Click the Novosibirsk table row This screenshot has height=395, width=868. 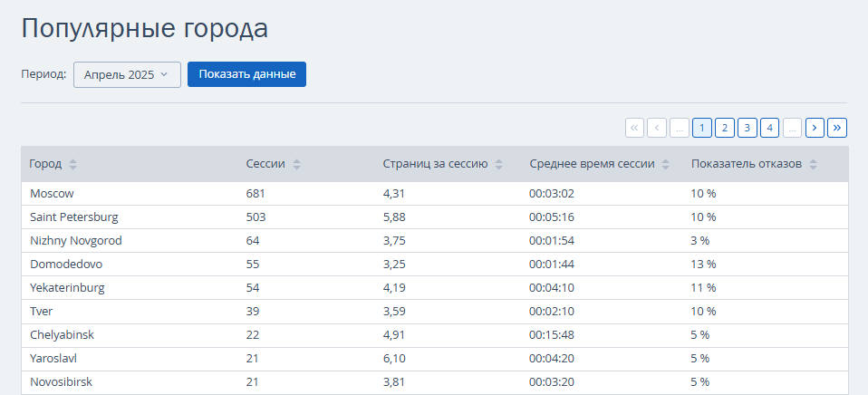click(435, 381)
